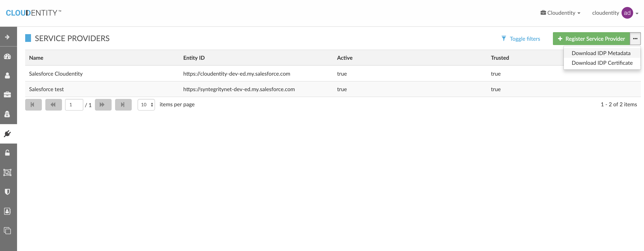Click the Cloudentity logo
The image size is (644, 251).
coord(34,13)
